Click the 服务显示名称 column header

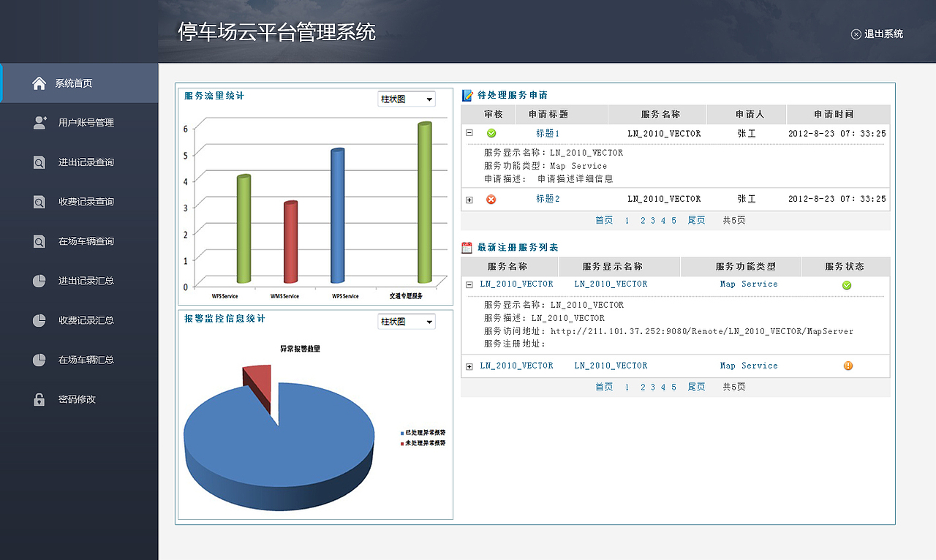[619, 267]
